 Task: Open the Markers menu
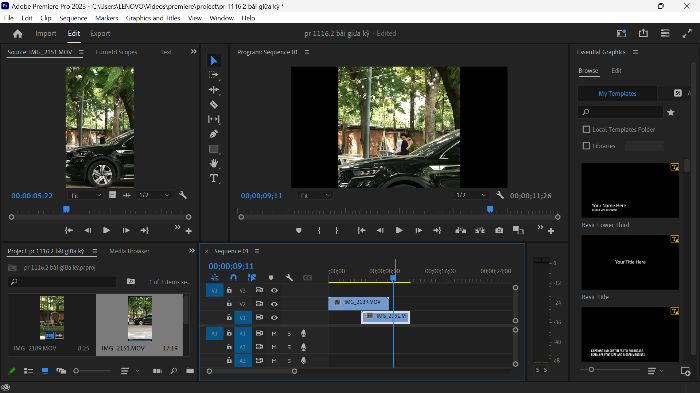tap(107, 18)
